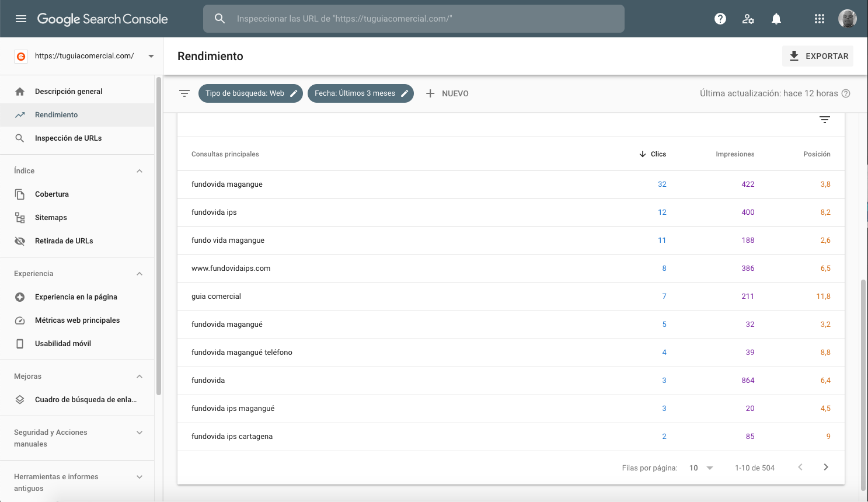Viewport: 868px width, 502px height.
Task: Open Métricas web principales report
Action: (x=77, y=320)
